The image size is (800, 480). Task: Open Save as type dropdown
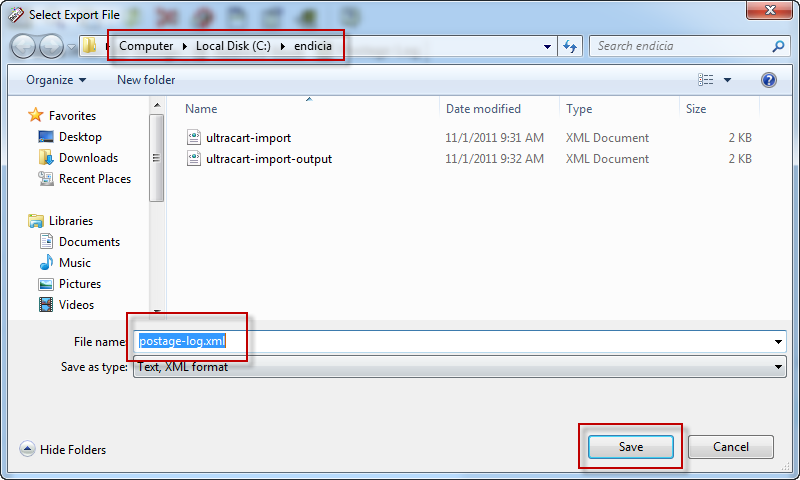coord(459,367)
